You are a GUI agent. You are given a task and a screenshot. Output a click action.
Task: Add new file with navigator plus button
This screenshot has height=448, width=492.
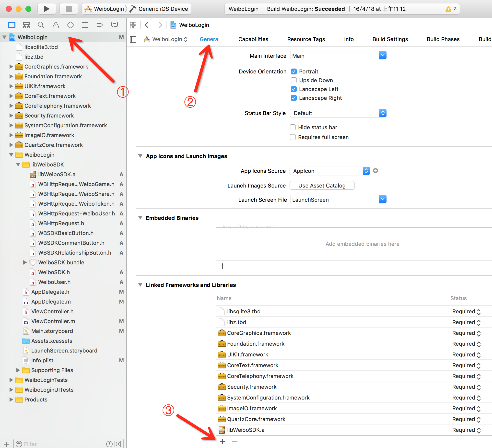(7, 444)
